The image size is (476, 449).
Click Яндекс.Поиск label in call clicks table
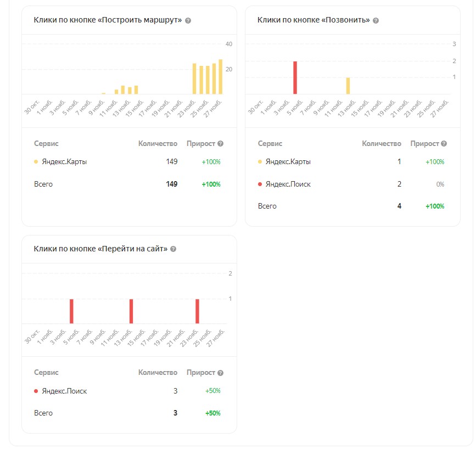288,184
